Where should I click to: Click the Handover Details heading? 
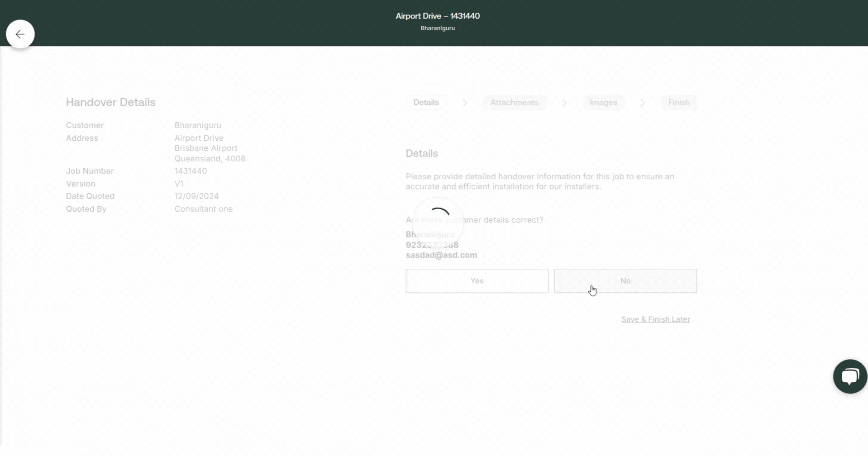(110, 102)
